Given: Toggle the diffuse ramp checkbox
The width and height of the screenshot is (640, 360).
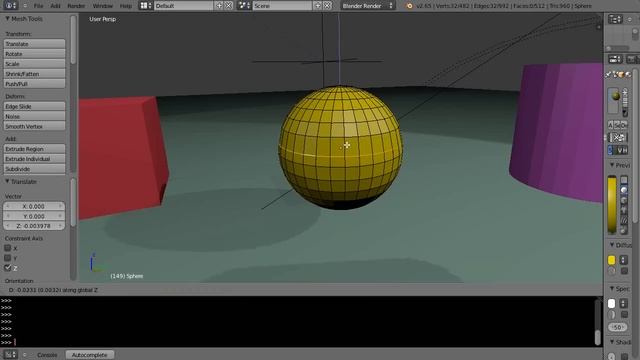Looking at the screenshot, I should 624,271.
